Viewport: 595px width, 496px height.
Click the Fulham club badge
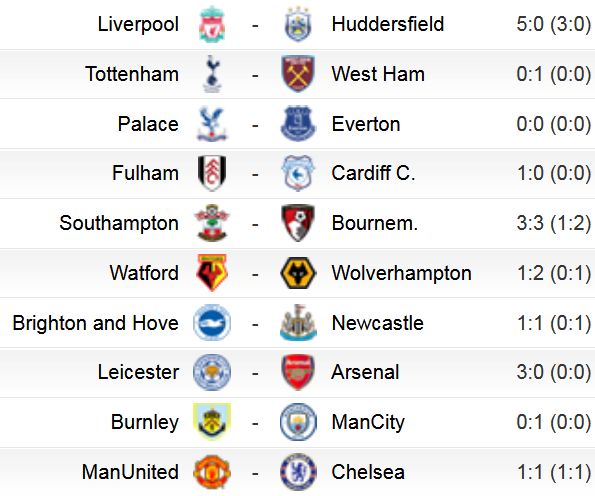[x=212, y=173]
